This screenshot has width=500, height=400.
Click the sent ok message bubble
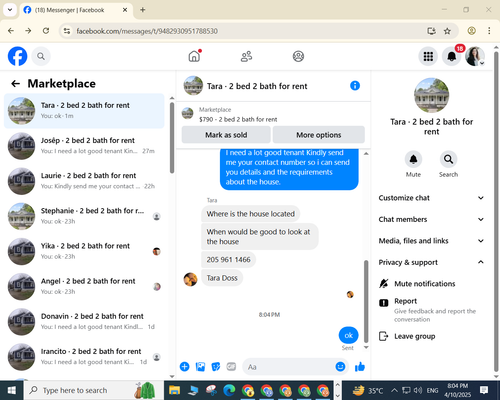(348, 335)
